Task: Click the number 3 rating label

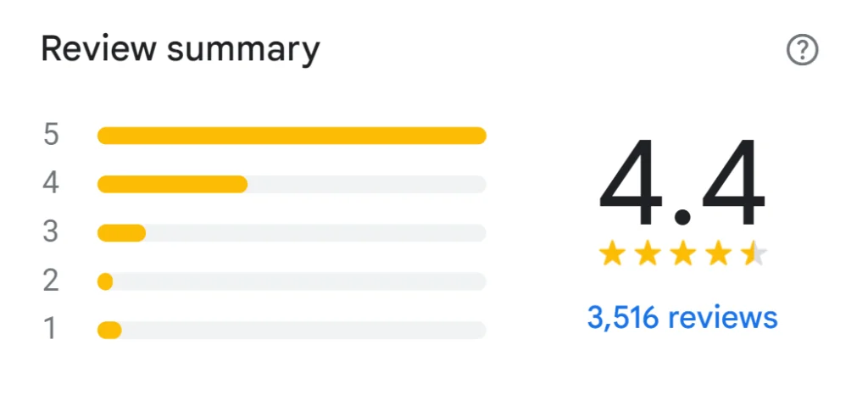Action: (51, 232)
